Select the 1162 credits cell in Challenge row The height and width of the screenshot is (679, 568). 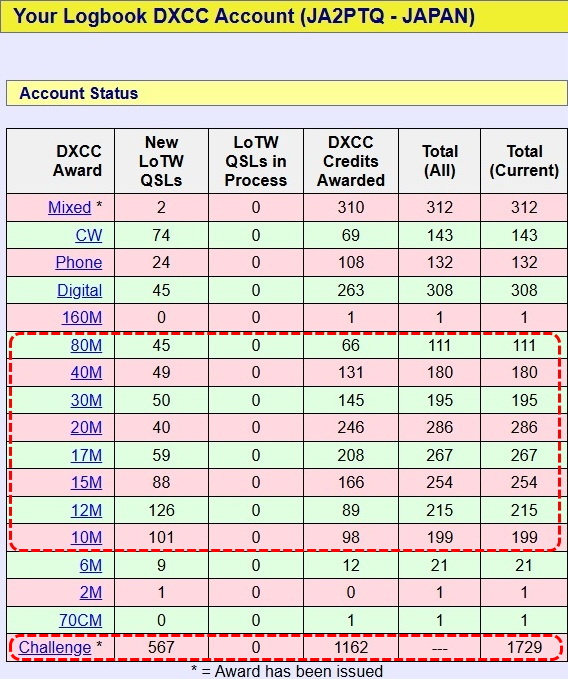coord(351,647)
